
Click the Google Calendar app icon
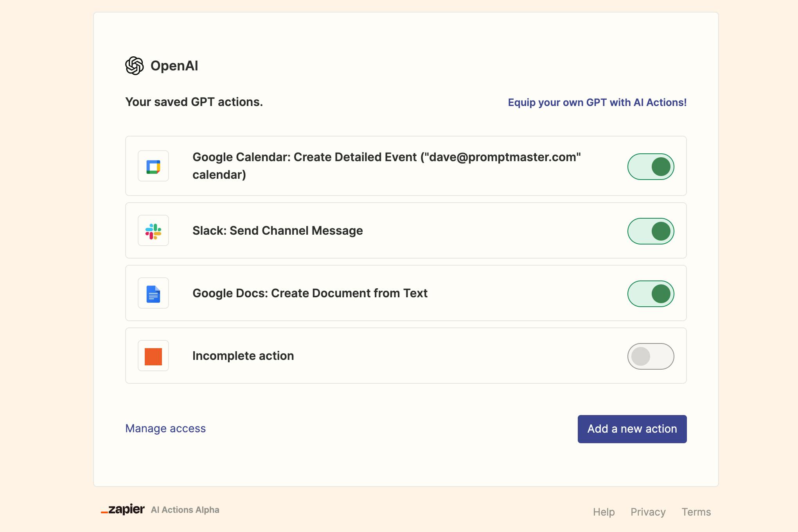pyautogui.click(x=153, y=166)
